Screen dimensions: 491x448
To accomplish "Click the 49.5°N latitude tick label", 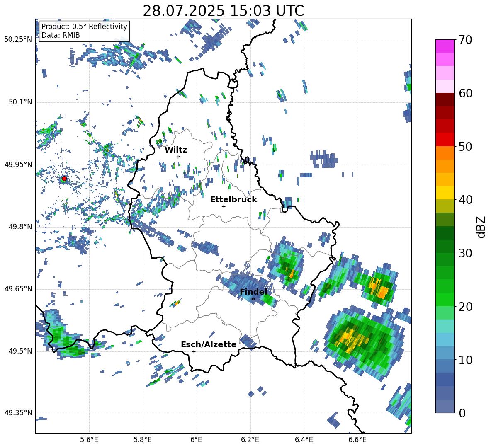I will point(20,351).
